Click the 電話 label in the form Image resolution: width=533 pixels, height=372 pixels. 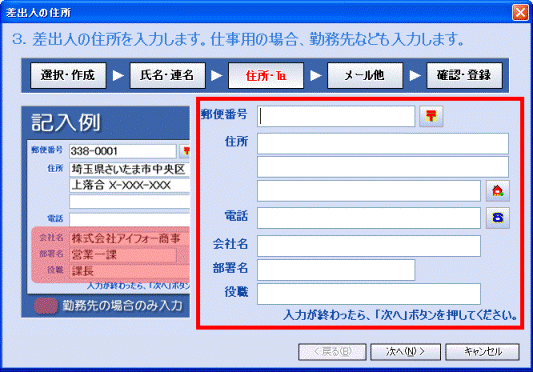click(x=236, y=216)
